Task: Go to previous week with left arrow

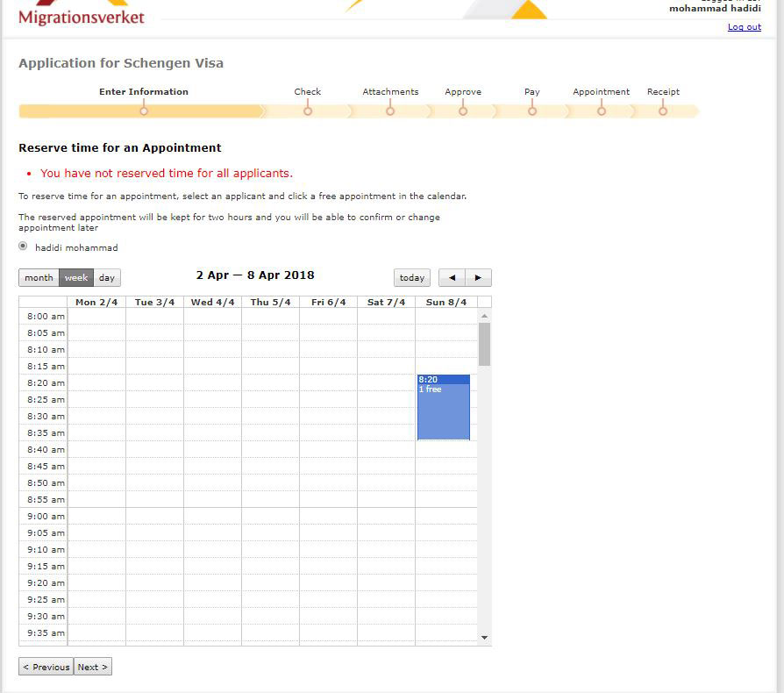Action: click(452, 278)
